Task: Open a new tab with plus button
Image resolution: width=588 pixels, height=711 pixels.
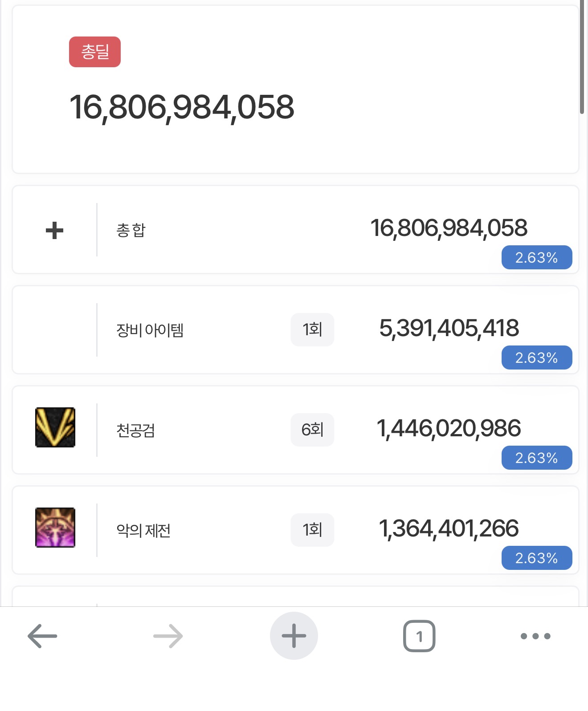Action: coord(294,636)
